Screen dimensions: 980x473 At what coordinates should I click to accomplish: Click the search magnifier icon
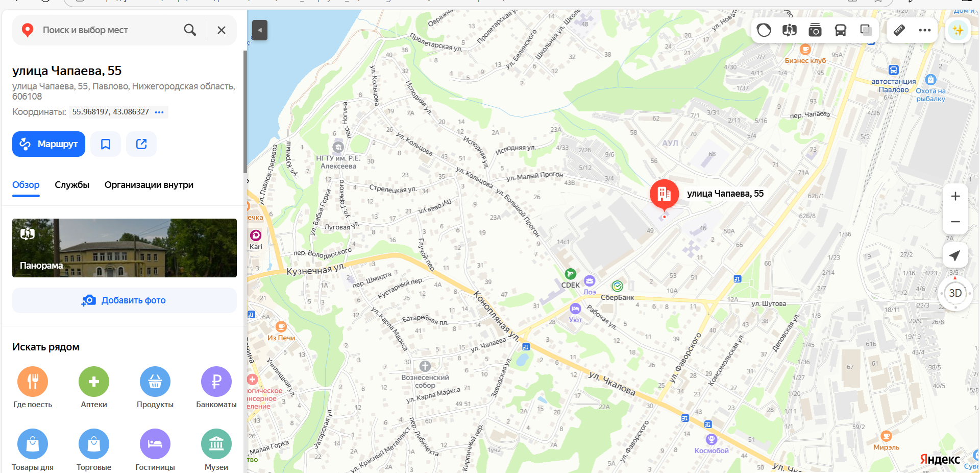click(x=190, y=30)
